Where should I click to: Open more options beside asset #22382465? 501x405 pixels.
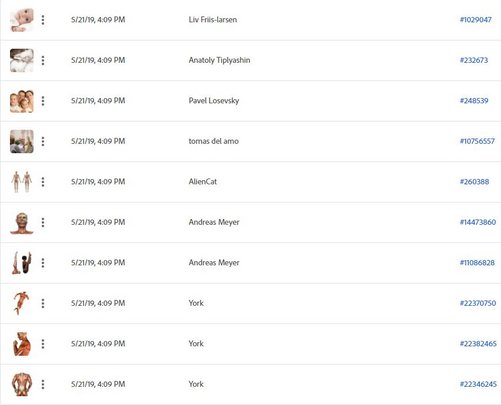tap(43, 344)
